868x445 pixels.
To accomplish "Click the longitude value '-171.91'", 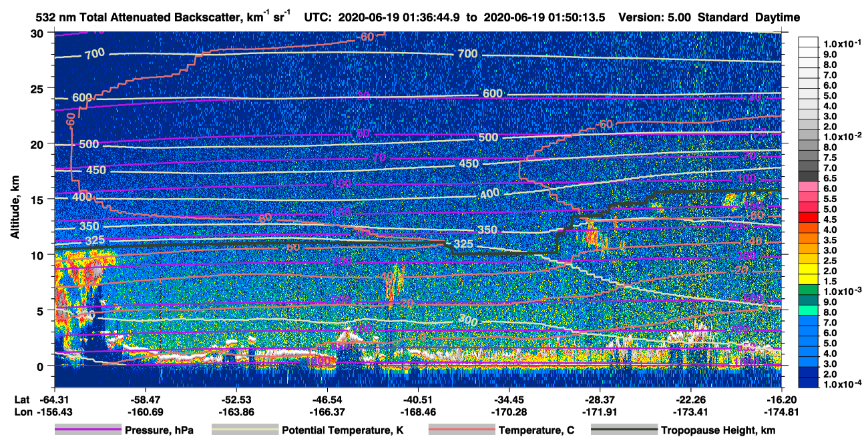I will click(600, 412).
